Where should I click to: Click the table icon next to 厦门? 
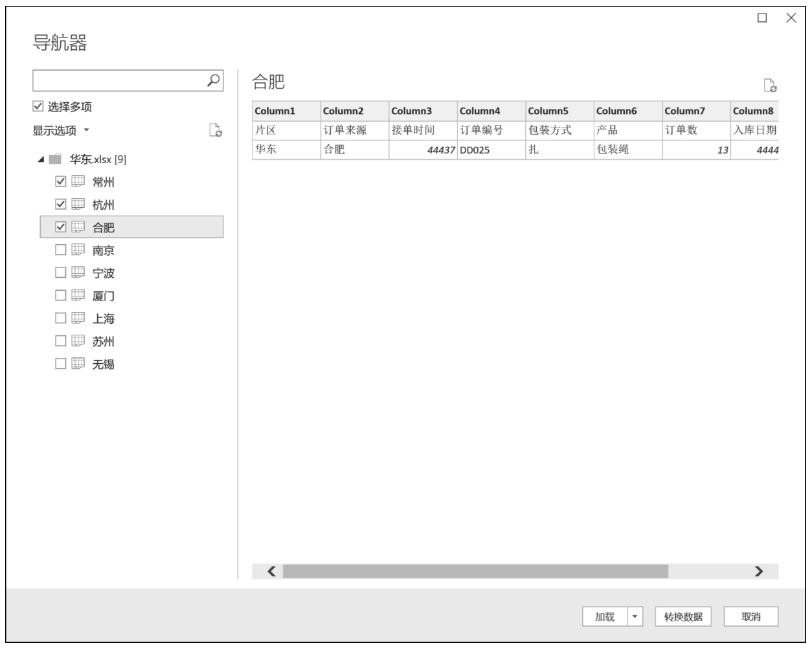pyautogui.click(x=78, y=295)
